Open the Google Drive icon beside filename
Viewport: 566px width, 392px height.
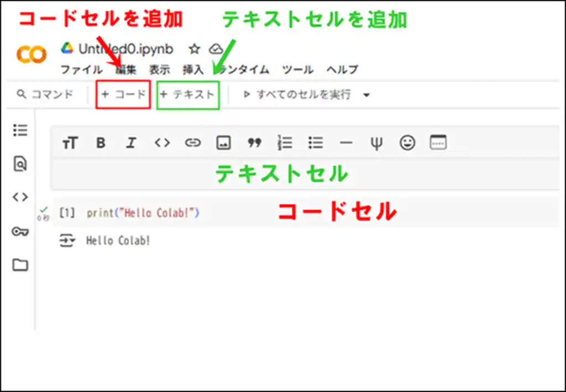point(67,49)
